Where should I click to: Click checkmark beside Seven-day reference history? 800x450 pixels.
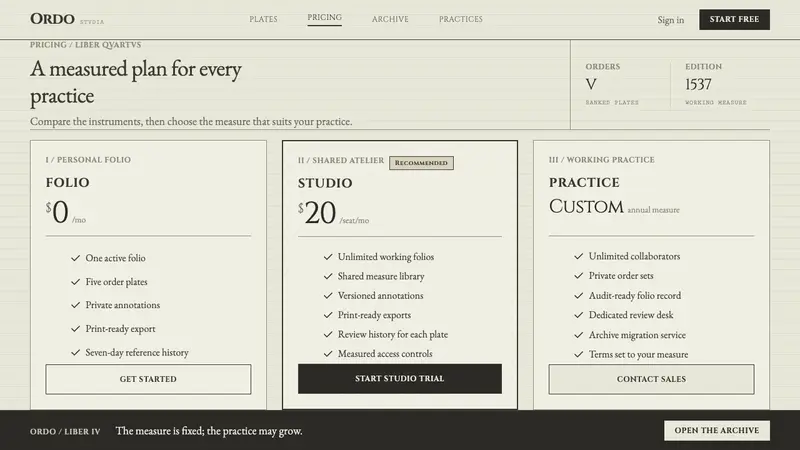[76, 353]
